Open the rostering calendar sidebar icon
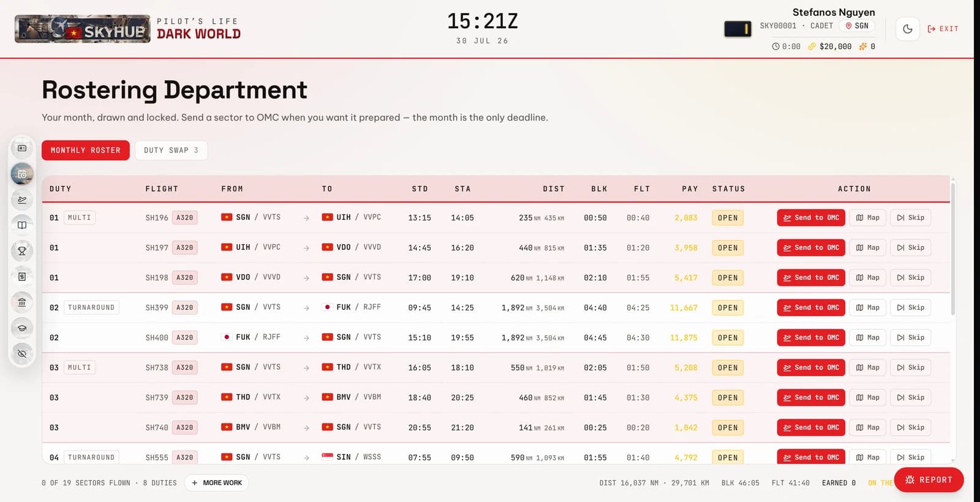The width and height of the screenshot is (980, 502). [x=22, y=174]
